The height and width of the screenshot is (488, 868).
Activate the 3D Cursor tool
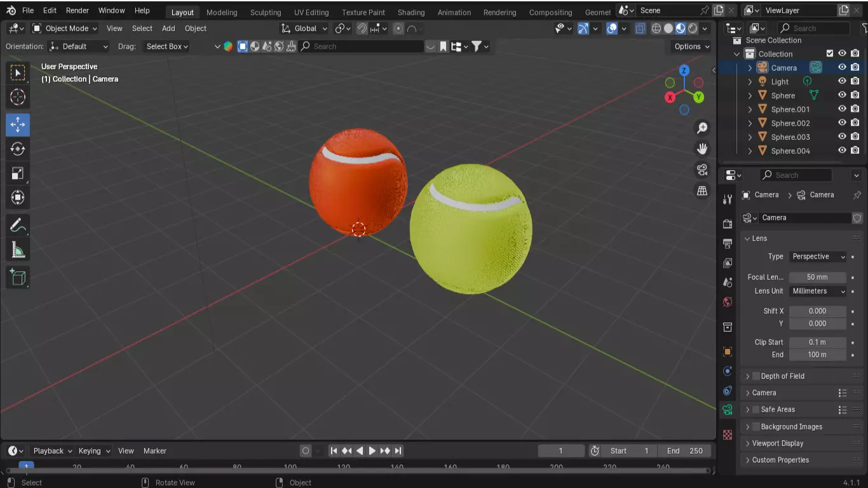point(18,97)
